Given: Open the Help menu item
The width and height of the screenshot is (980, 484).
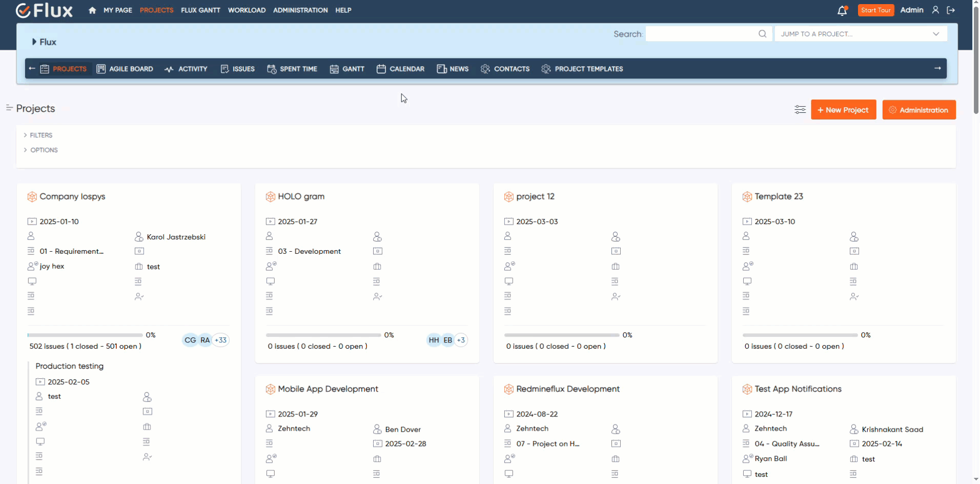Looking at the screenshot, I should tap(343, 10).
